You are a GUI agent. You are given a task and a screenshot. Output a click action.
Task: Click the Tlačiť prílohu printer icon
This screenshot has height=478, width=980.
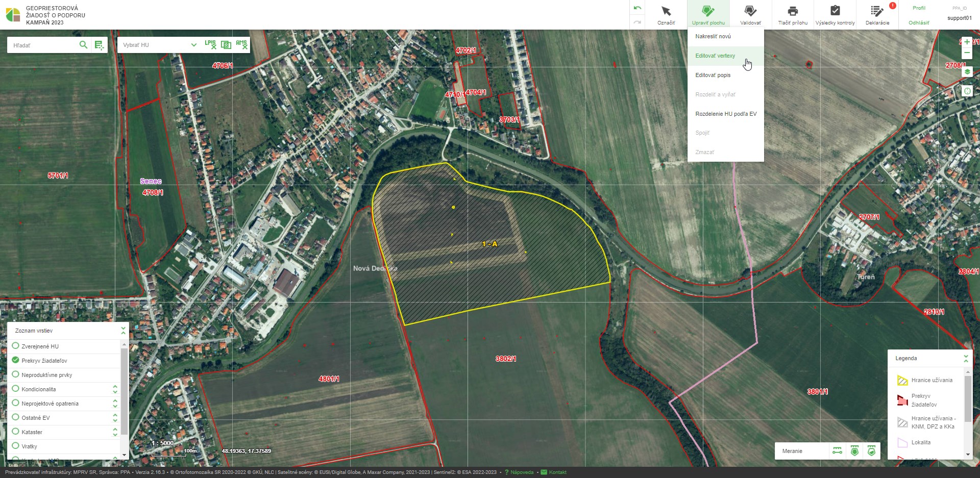pyautogui.click(x=792, y=14)
